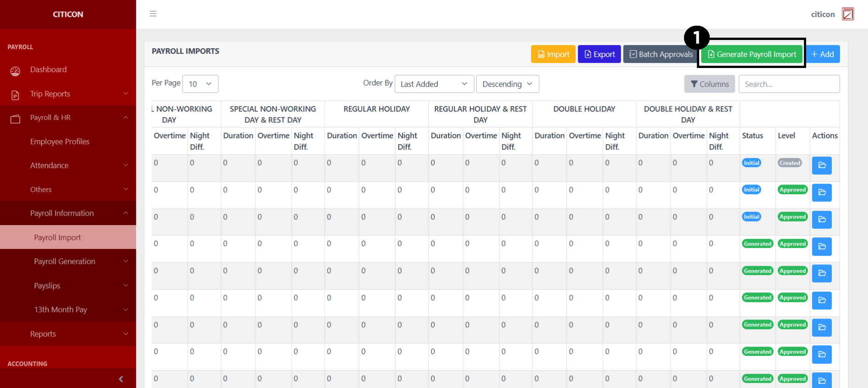868x388 pixels.
Task: Open the Columns filter button
Action: tap(709, 84)
